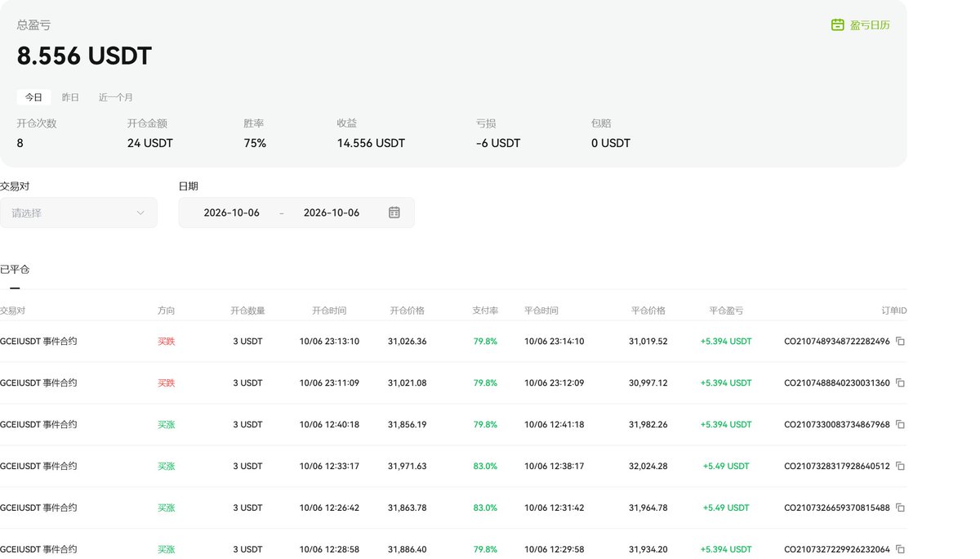Viewport: 980px width, 559px height.
Task: Click the 开仓数量 column header
Action: [247, 311]
